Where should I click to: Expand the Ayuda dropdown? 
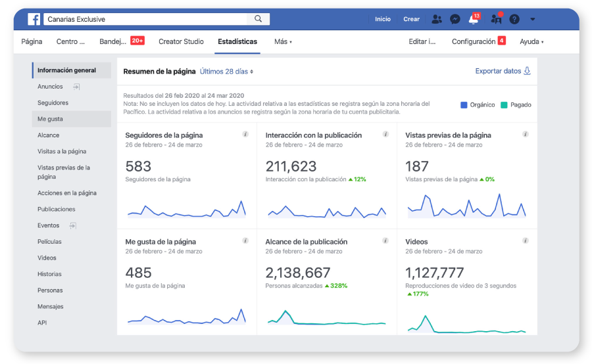(531, 41)
